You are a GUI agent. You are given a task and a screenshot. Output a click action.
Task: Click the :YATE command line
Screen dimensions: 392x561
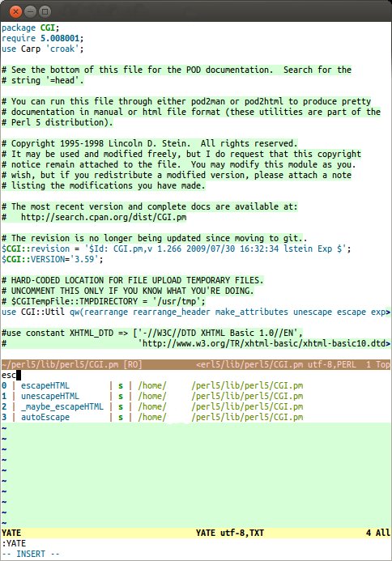point(14,543)
